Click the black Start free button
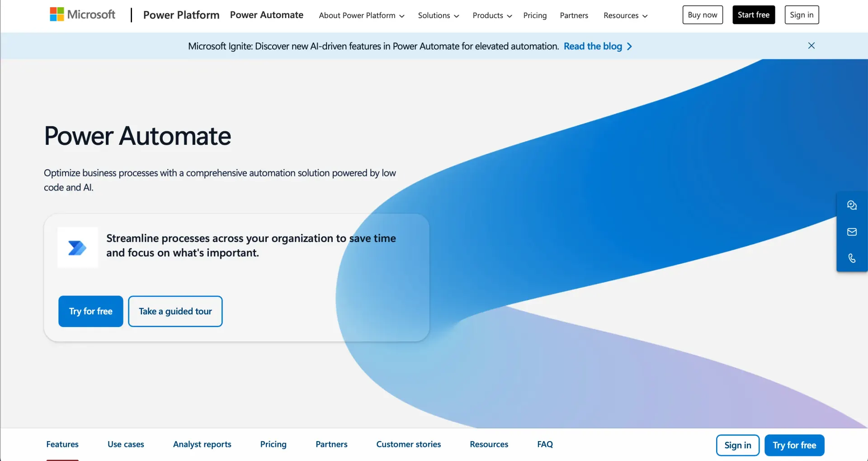The width and height of the screenshot is (868, 461). (x=754, y=15)
